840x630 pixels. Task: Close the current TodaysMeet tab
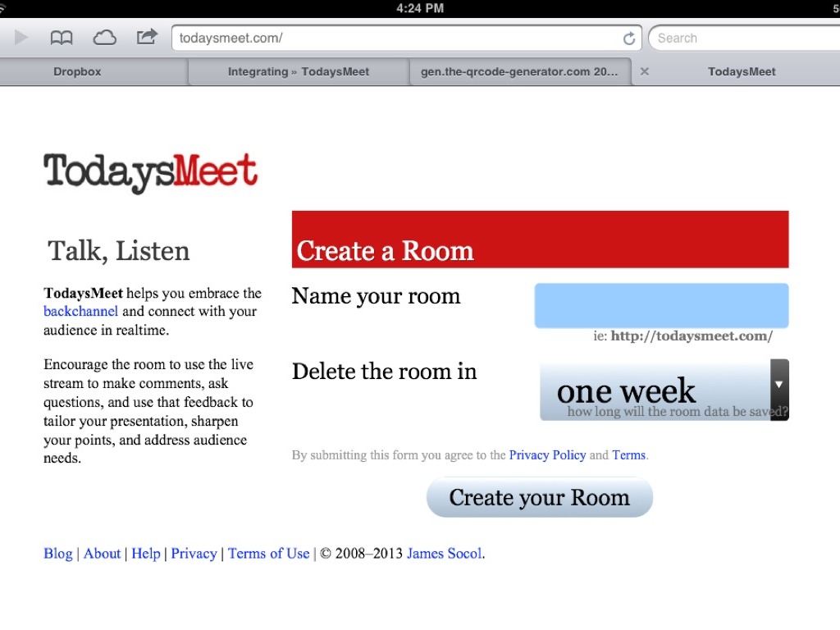tap(645, 71)
